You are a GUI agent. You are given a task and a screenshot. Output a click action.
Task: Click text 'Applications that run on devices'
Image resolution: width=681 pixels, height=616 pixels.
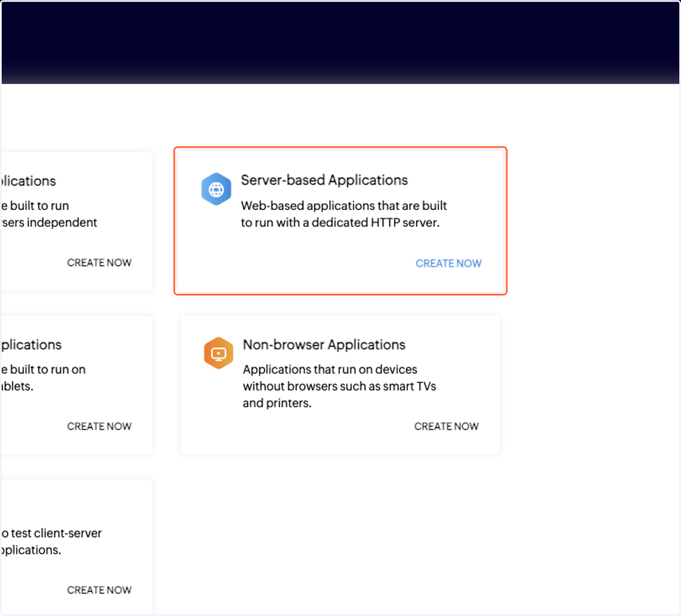[330, 369]
